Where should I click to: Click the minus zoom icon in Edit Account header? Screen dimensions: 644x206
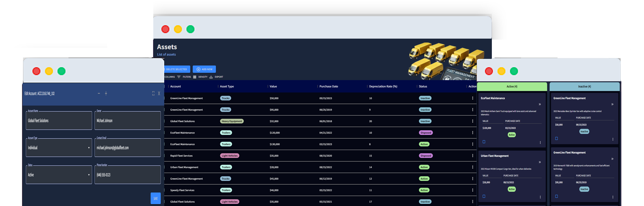point(99,93)
